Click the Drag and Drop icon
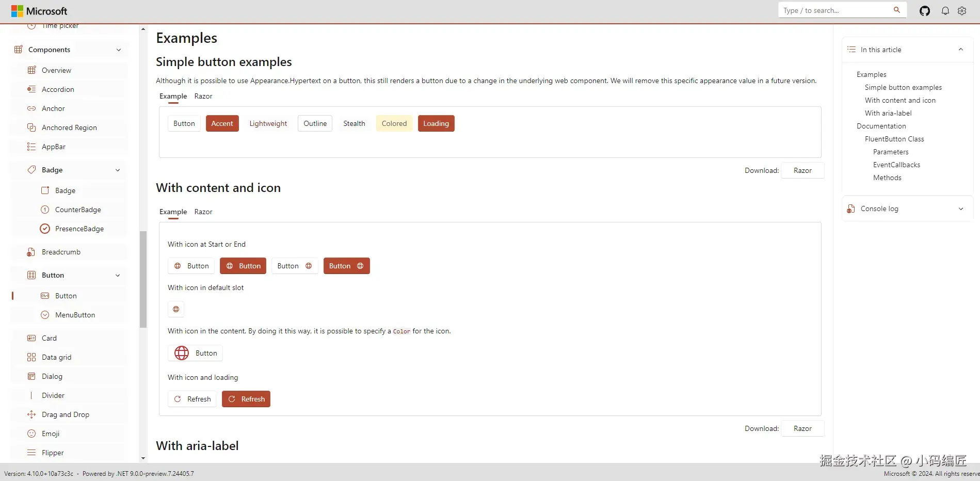The image size is (980, 481). [31, 414]
